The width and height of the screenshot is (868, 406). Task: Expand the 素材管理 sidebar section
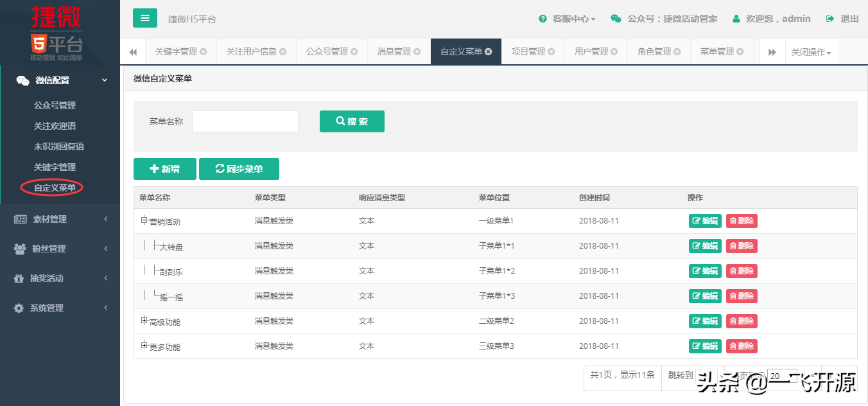pos(60,220)
